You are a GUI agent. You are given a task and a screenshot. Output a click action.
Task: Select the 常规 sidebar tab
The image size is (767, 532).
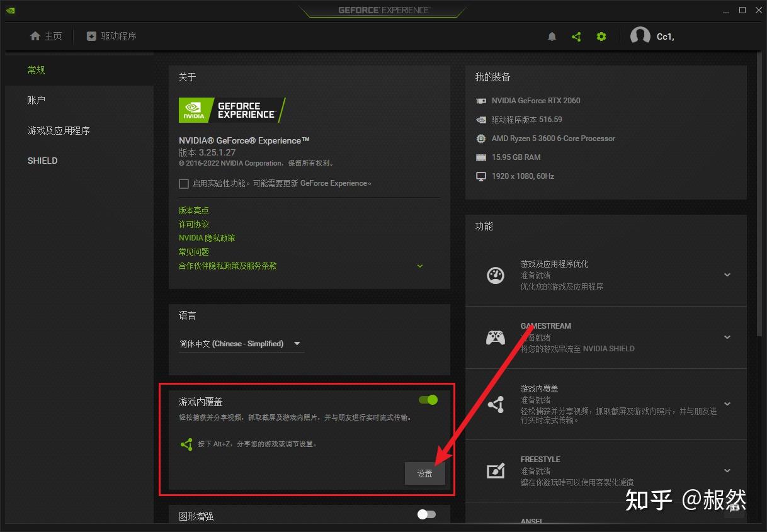(79, 70)
